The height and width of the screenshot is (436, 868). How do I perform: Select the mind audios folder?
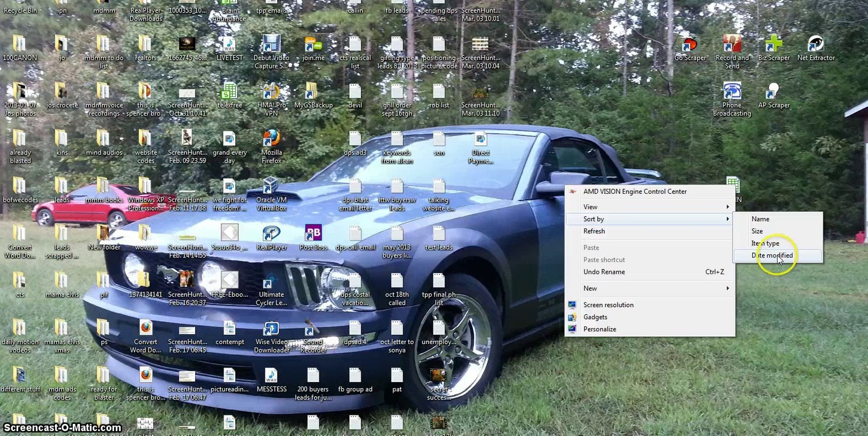104,143
